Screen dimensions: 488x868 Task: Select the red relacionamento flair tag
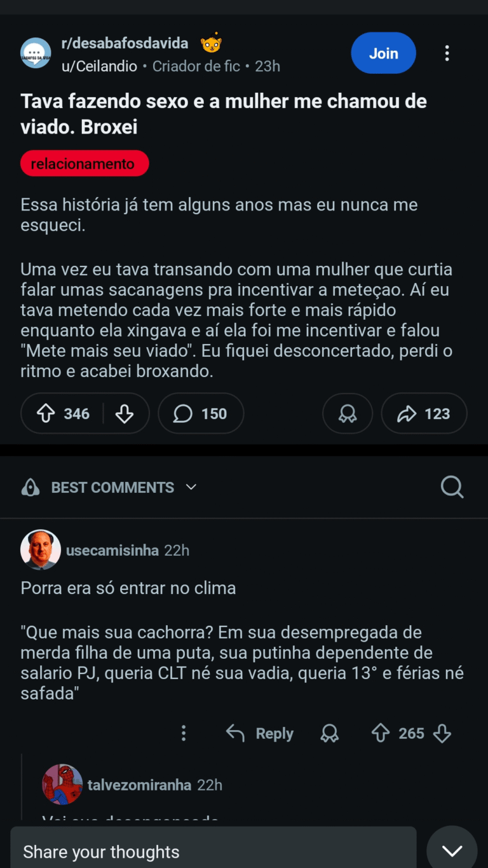[85, 163]
